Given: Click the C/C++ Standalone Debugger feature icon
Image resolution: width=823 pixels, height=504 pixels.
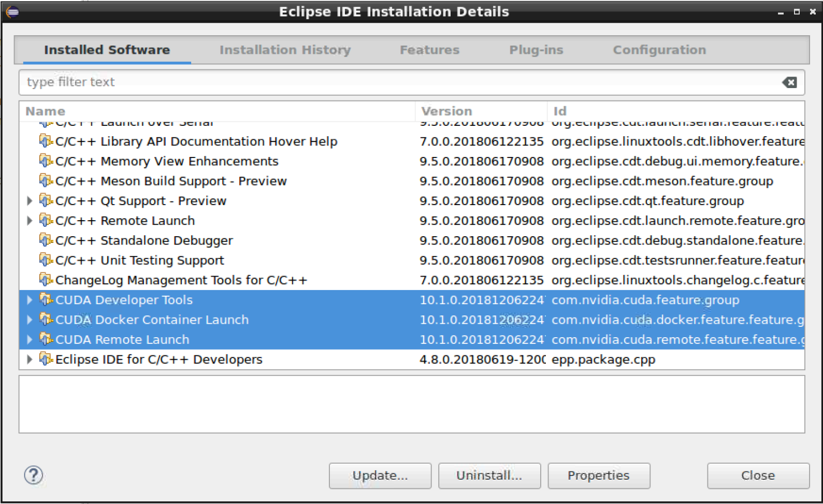Looking at the screenshot, I should coord(46,240).
